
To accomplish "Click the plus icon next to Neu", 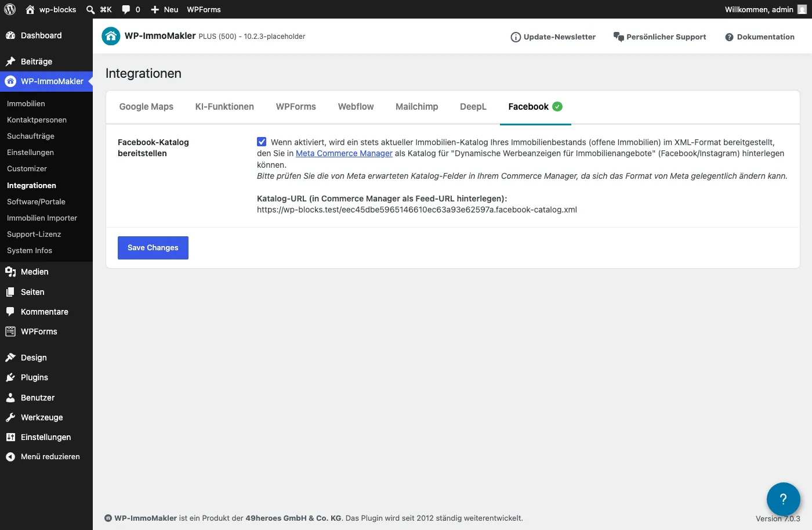I will [155, 9].
